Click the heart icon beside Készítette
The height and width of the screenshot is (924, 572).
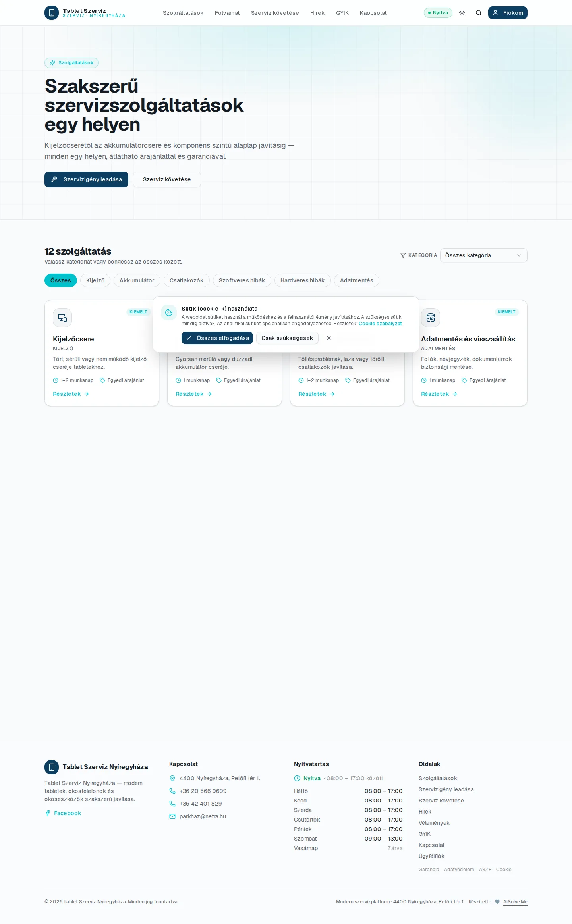coord(497,902)
